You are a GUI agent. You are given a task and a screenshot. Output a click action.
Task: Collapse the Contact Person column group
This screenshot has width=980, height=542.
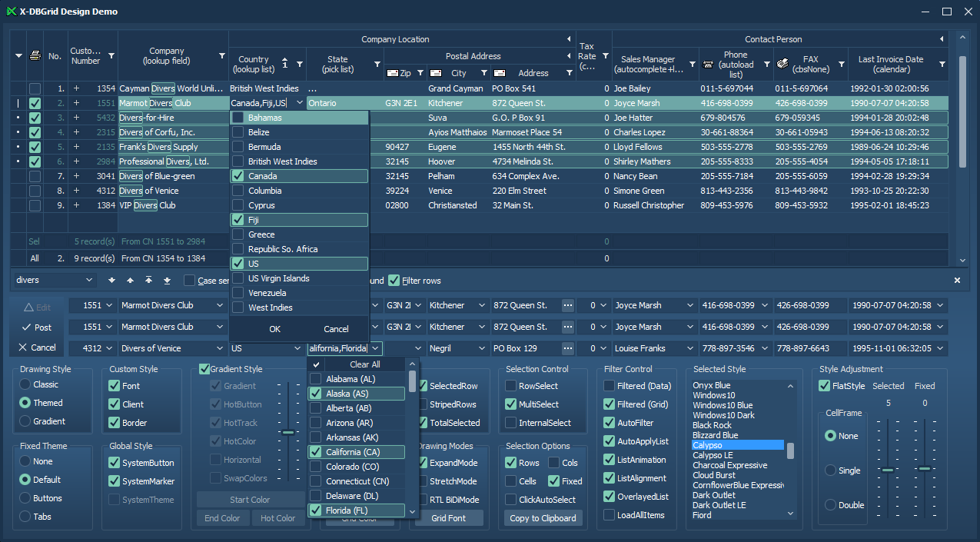pyautogui.click(x=941, y=39)
